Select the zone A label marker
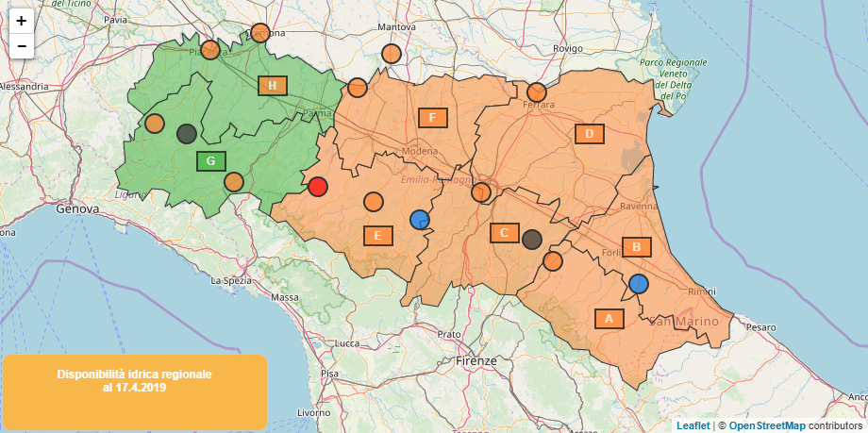868x433 pixels. click(609, 319)
